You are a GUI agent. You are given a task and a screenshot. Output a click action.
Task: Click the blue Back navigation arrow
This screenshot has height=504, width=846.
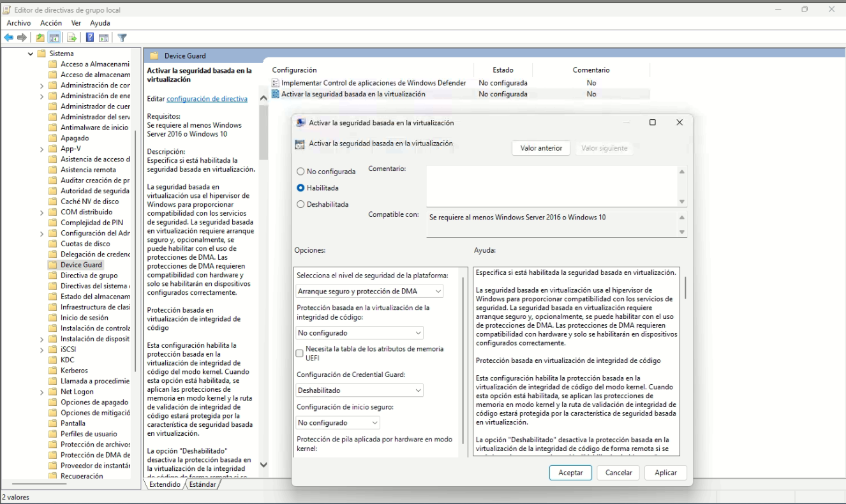click(x=8, y=37)
